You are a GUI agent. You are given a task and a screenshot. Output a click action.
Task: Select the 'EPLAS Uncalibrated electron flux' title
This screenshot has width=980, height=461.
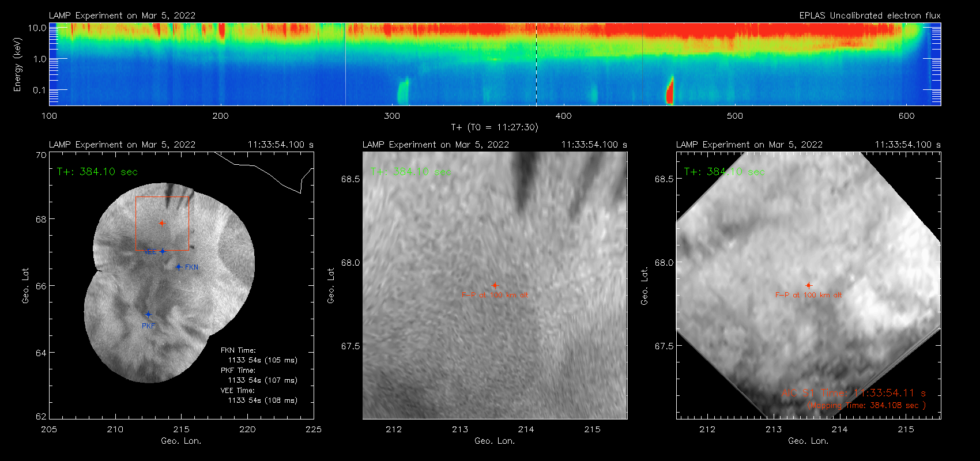[x=870, y=16]
